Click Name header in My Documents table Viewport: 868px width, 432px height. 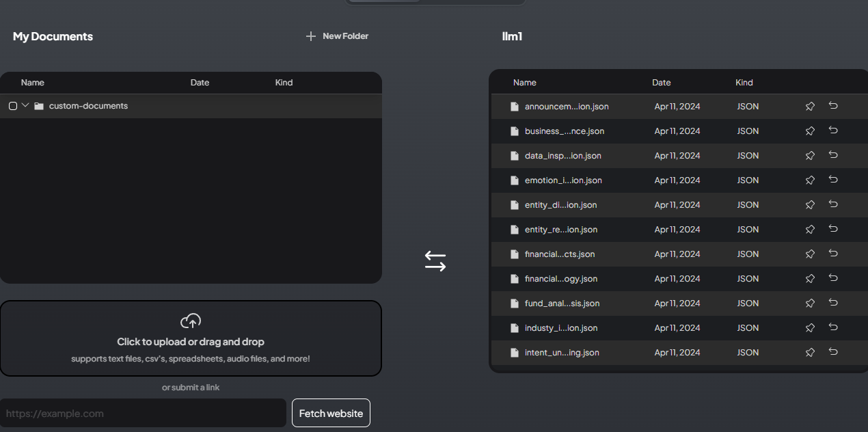pos(33,83)
